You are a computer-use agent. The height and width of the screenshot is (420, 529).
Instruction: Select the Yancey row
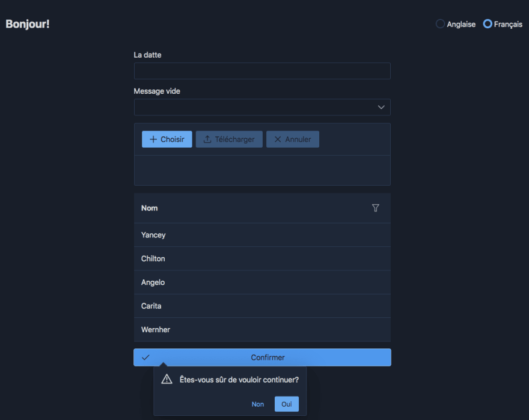[262, 235]
